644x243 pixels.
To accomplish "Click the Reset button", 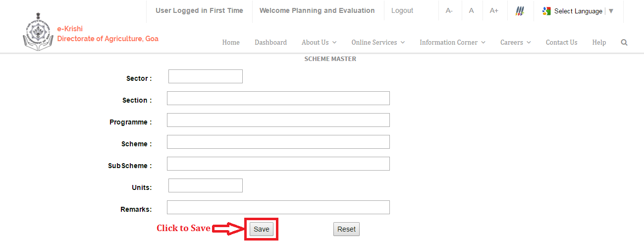I will click(x=346, y=229).
